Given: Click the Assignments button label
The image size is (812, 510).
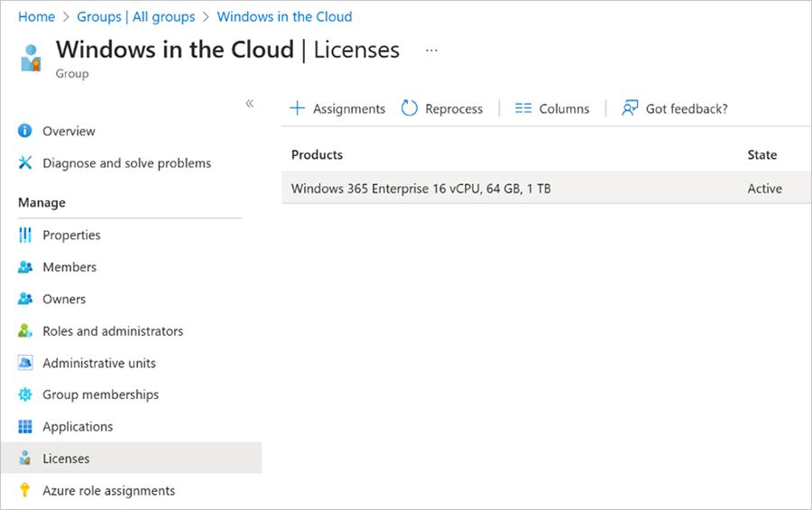Looking at the screenshot, I should click(x=349, y=109).
